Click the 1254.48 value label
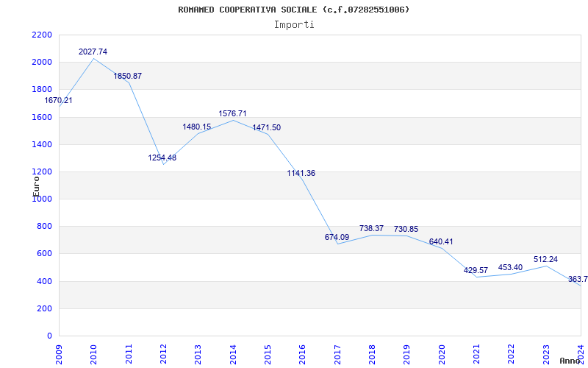588x368 pixels. 162,158
